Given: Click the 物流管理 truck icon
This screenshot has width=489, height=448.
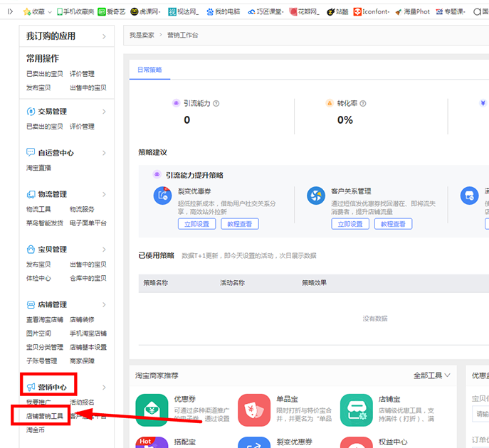Looking at the screenshot, I should [x=31, y=194].
